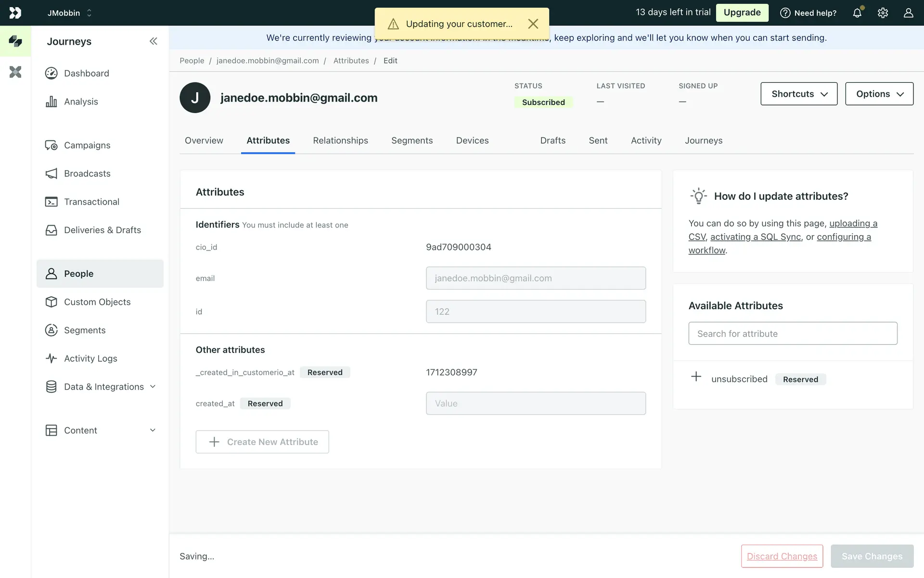Switch to the Segments tab
924x578 pixels.
412,141
